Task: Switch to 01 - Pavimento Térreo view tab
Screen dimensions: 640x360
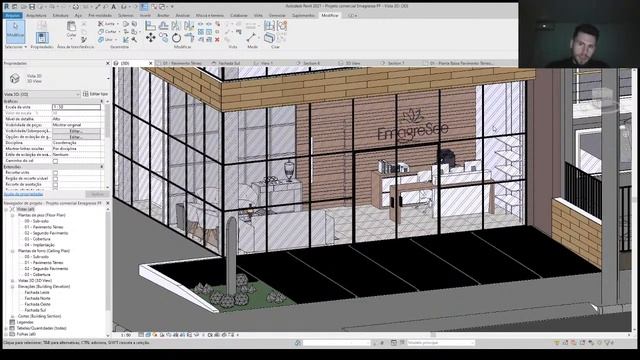Action: [x=180, y=63]
